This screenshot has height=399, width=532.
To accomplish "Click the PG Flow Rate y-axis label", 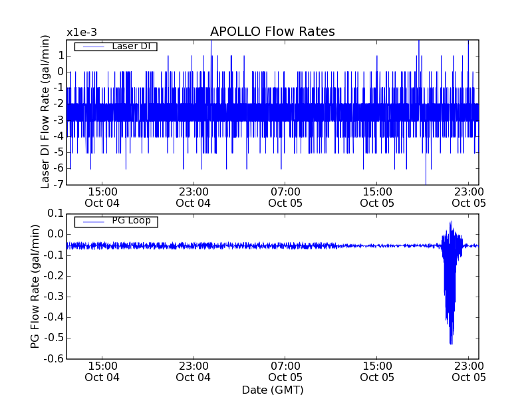I will 35,286.
